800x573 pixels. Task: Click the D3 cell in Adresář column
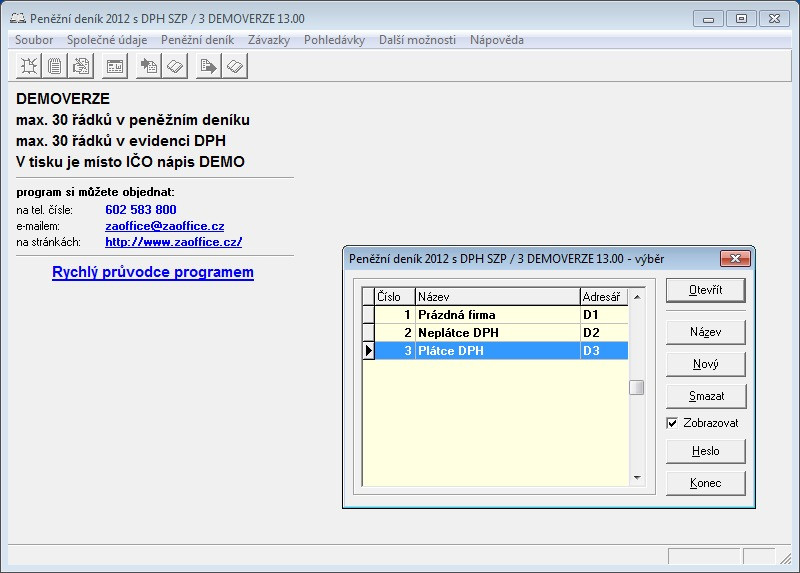(604, 351)
